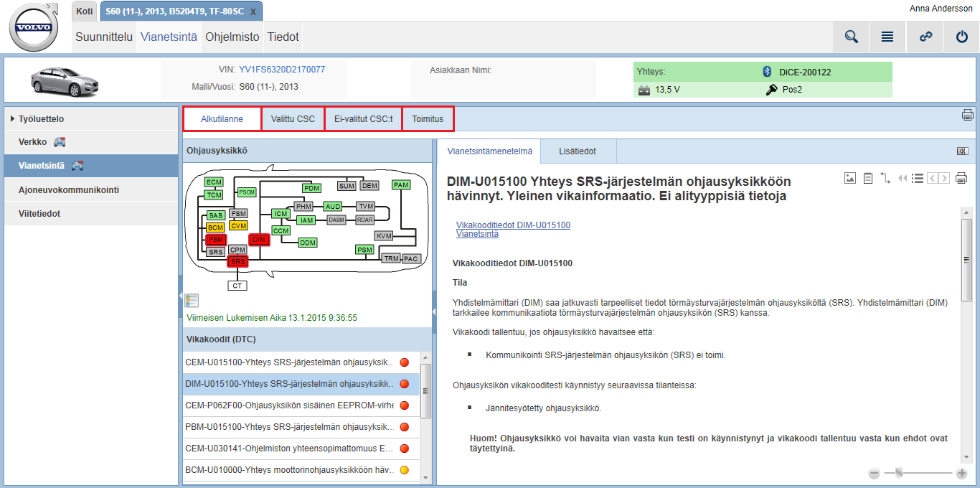Select the TCM module node

tap(214, 194)
